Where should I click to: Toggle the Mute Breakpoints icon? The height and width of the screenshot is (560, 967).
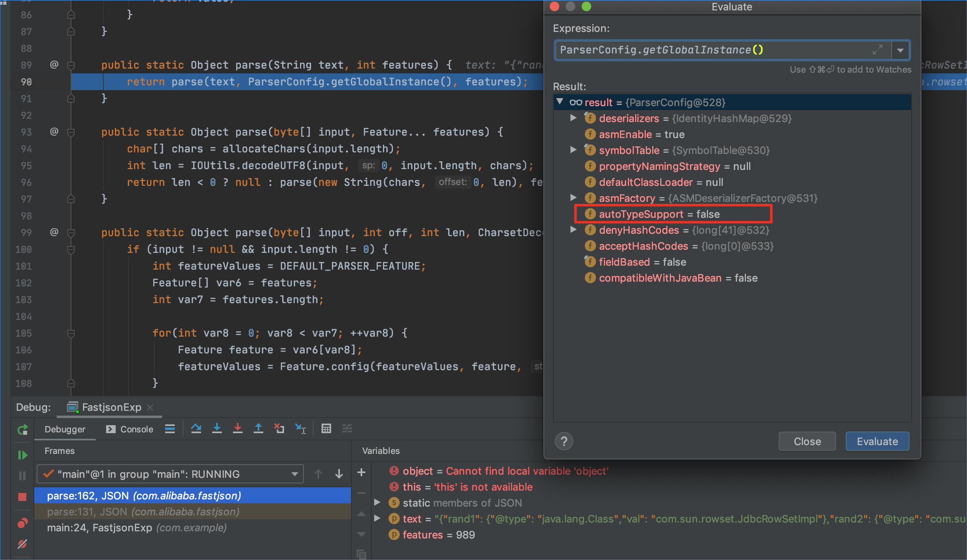pyautogui.click(x=22, y=544)
